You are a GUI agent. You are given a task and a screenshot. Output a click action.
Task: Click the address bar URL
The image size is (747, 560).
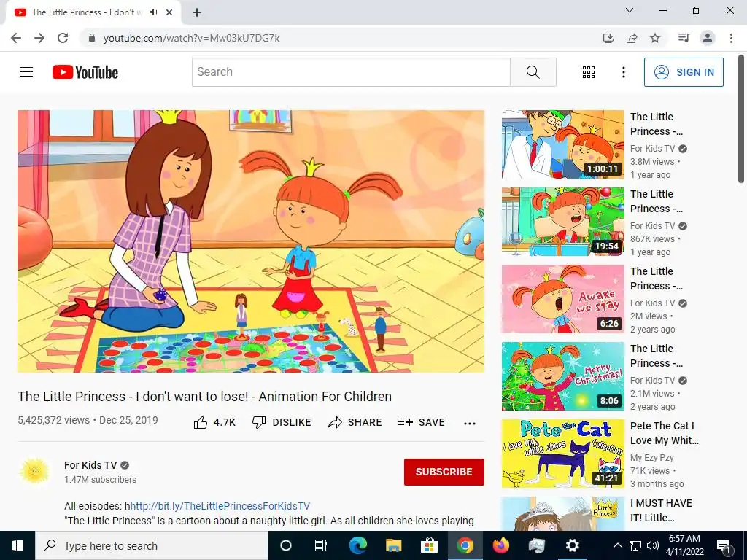tap(192, 38)
